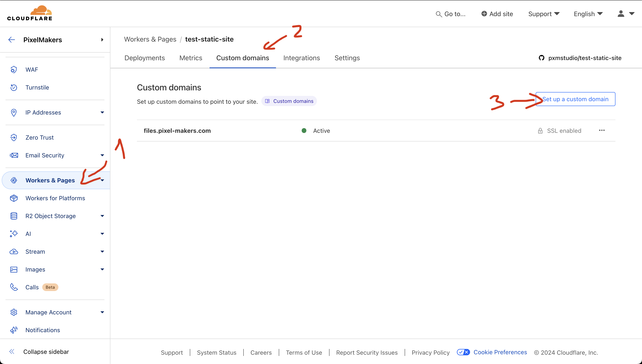Click the Cloudflare logo

30,13
